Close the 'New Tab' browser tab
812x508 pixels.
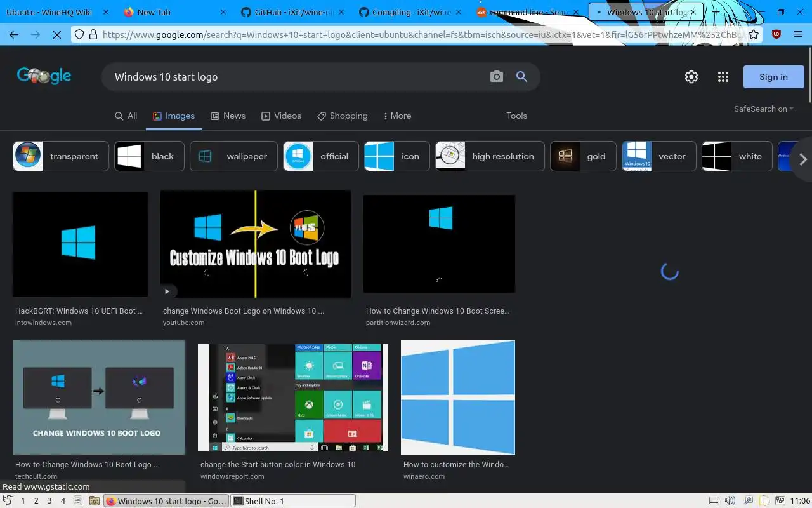pos(223,12)
